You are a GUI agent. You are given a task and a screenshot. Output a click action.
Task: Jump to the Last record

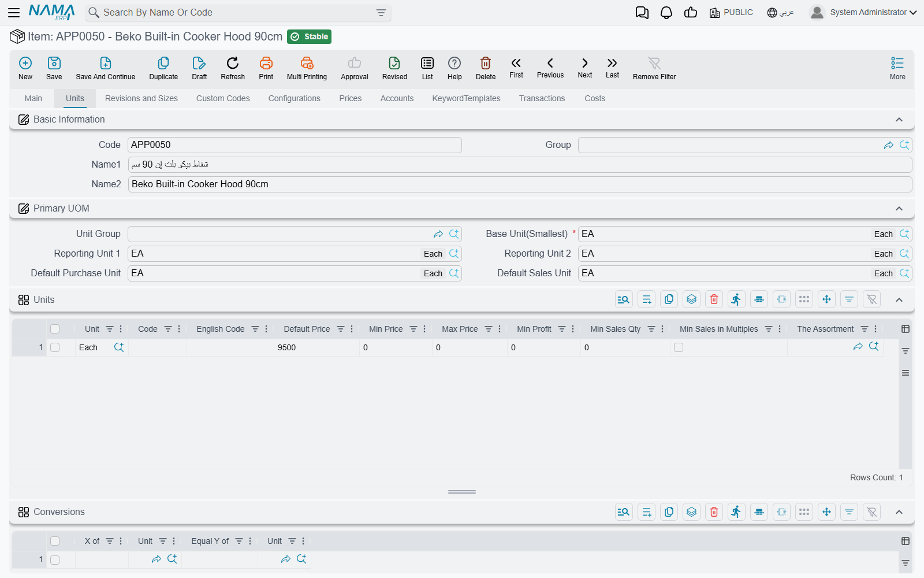[x=612, y=68]
